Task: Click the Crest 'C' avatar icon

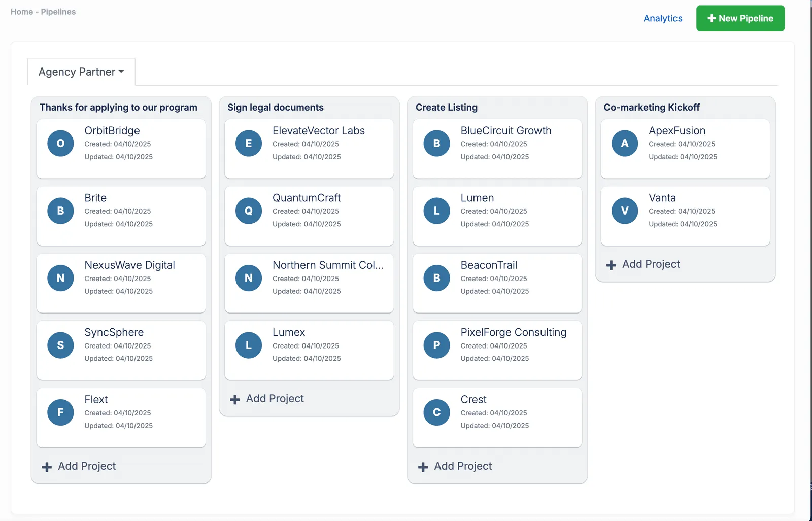Action: 437,412
